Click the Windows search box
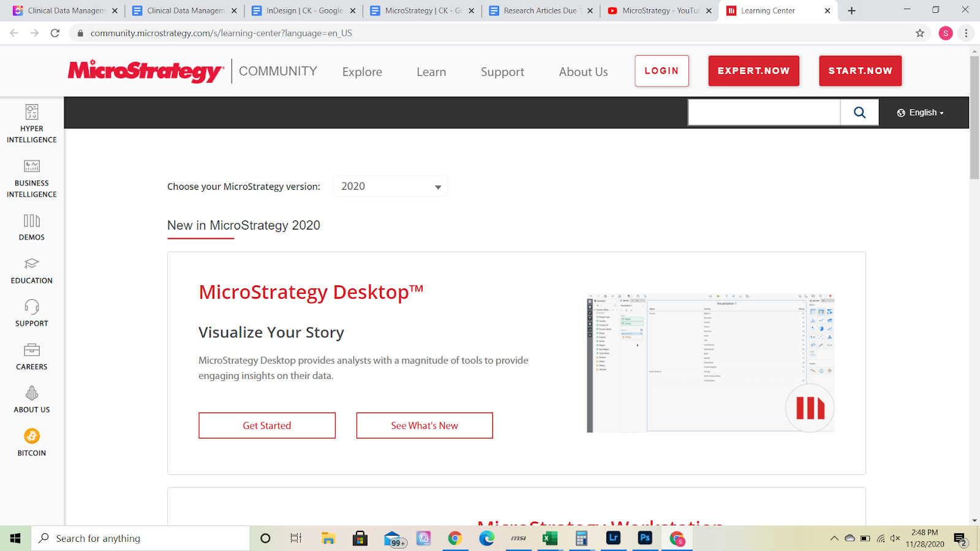980x551 pixels. (141, 538)
